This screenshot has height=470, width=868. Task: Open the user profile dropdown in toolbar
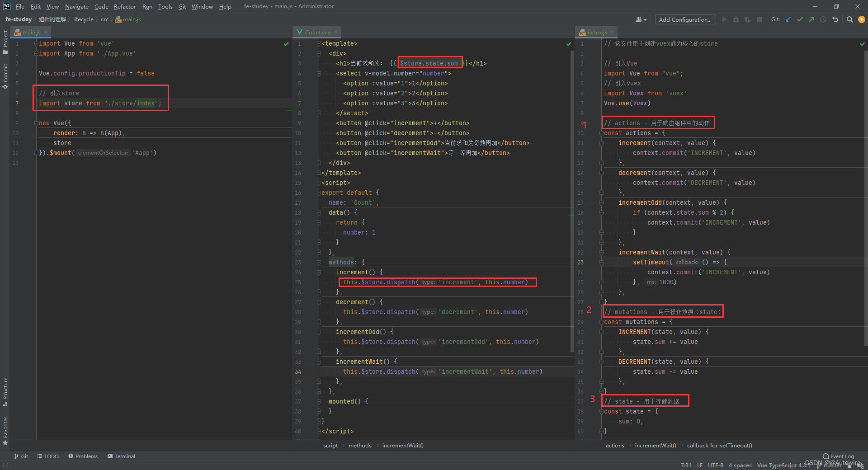click(x=641, y=19)
